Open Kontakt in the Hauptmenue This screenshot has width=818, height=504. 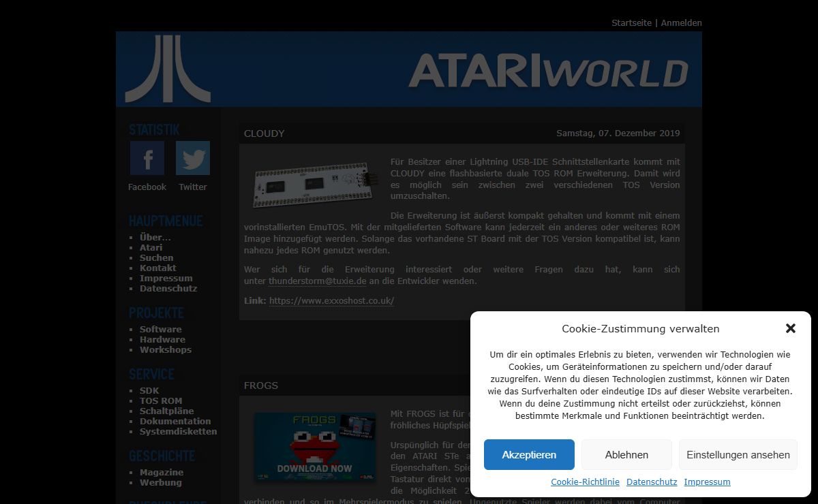(x=158, y=268)
